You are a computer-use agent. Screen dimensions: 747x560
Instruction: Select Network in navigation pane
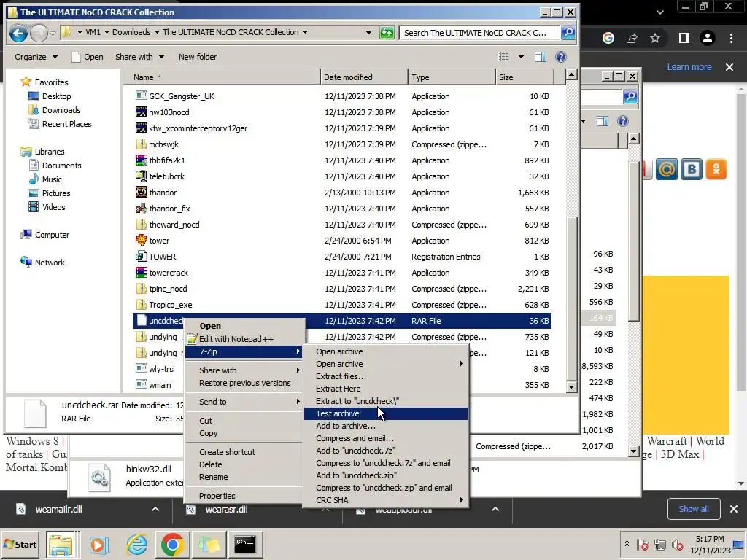(50, 262)
